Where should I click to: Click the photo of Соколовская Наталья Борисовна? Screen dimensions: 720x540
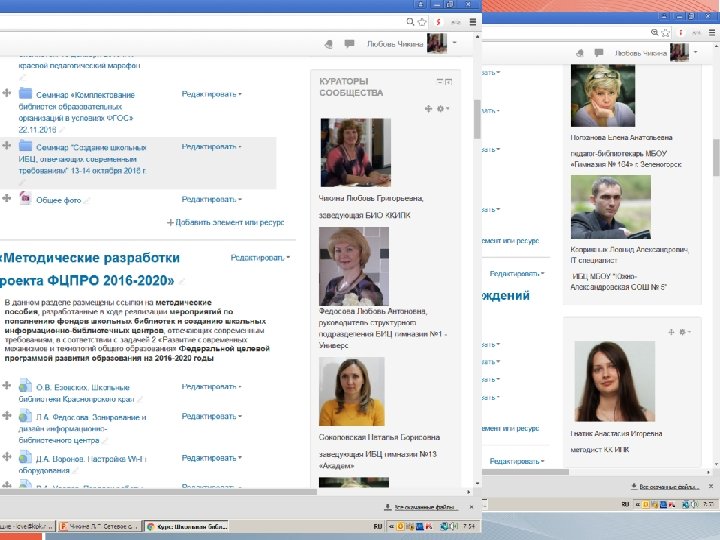(x=352, y=392)
